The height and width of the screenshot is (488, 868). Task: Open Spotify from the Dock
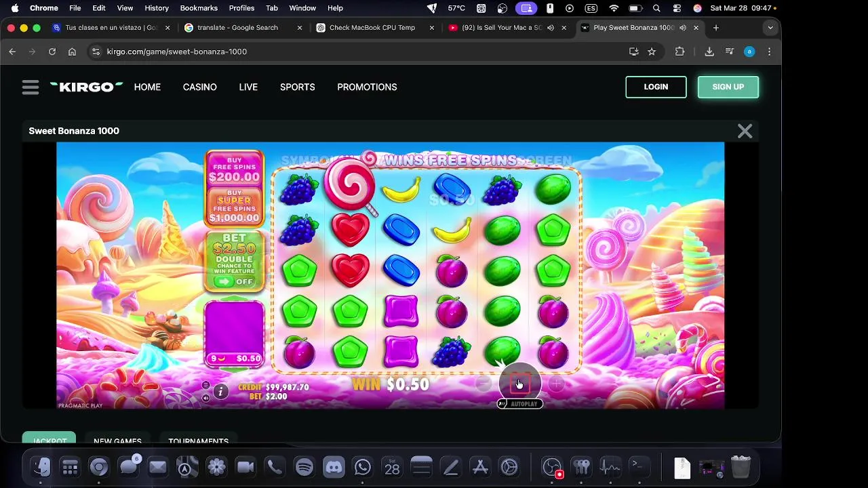[304, 467]
